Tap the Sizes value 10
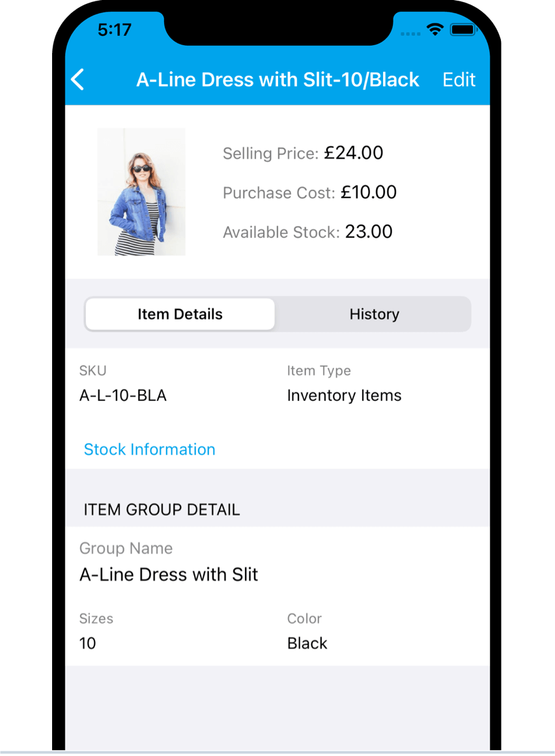Screen dimensions: 555x756 [x=88, y=644]
